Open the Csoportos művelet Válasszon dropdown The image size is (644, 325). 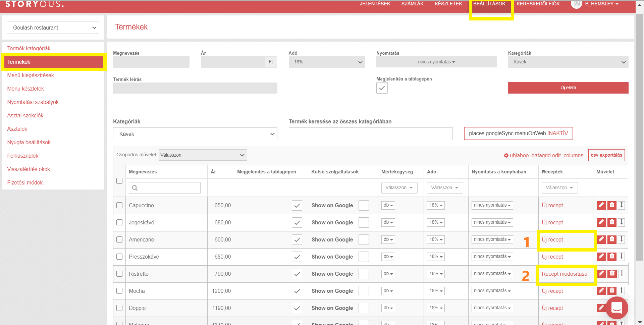click(203, 155)
